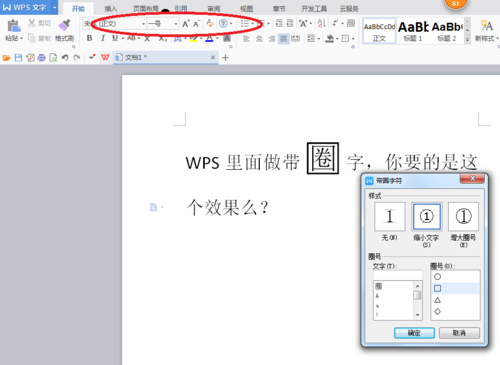
Task: Click the enclosed character (带圈字符) ribbon icon
Action: pyautogui.click(x=223, y=23)
